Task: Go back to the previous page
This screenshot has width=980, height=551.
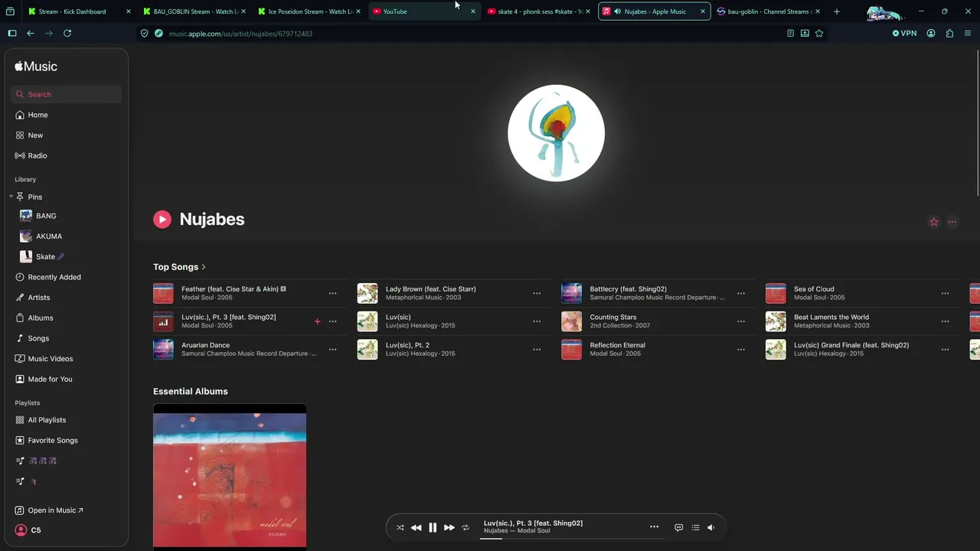Action: pyautogui.click(x=31, y=34)
